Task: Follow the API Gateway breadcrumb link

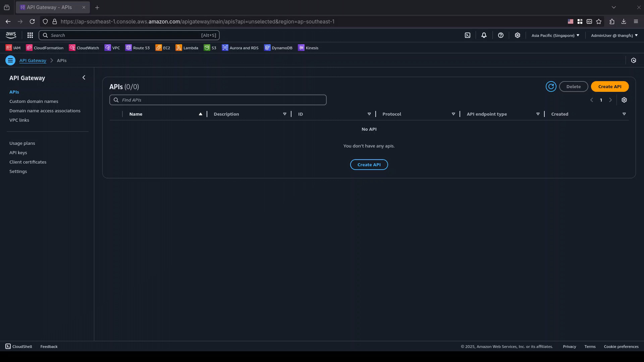Action: (33, 60)
